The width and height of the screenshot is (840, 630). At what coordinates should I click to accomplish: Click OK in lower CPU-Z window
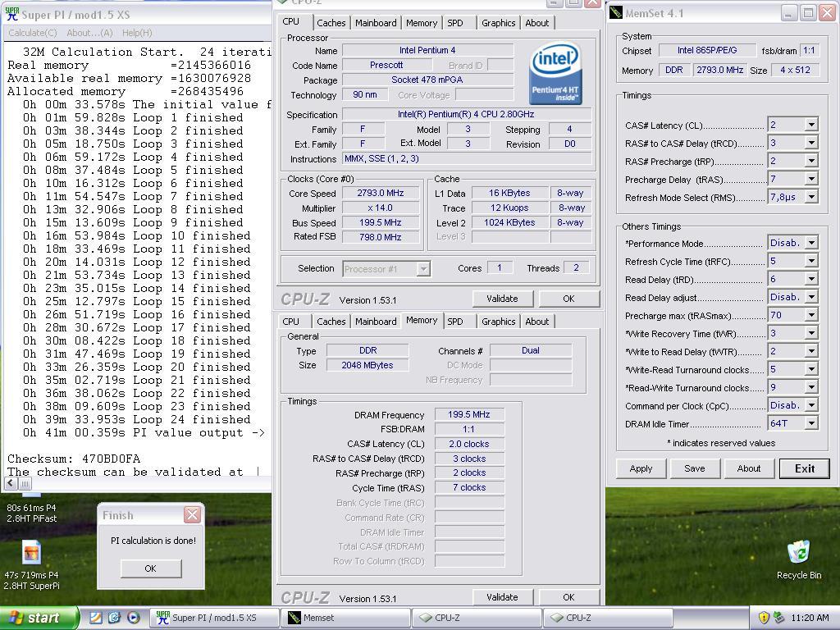[569, 597]
